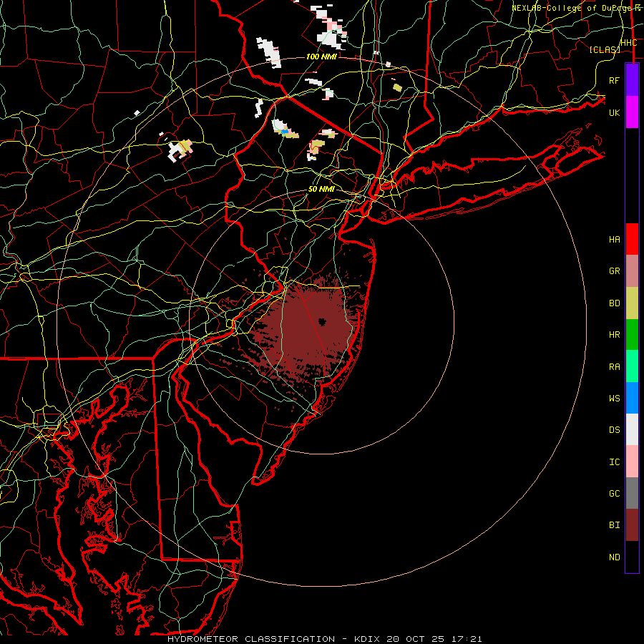The height and width of the screenshot is (644, 644).
Task: Click the blue WS legend swatch
Action: pos(632,398)
